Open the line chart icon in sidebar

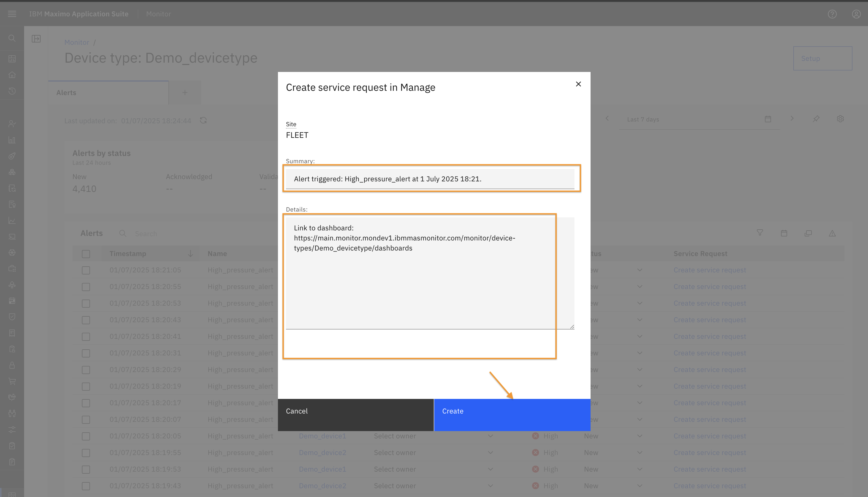(12, 221)
